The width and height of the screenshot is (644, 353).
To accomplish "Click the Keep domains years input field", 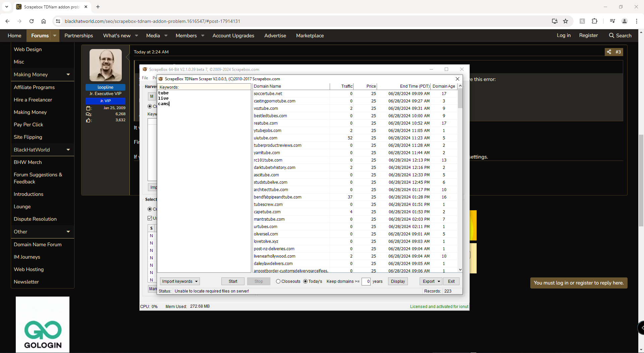I will [366, 281].
